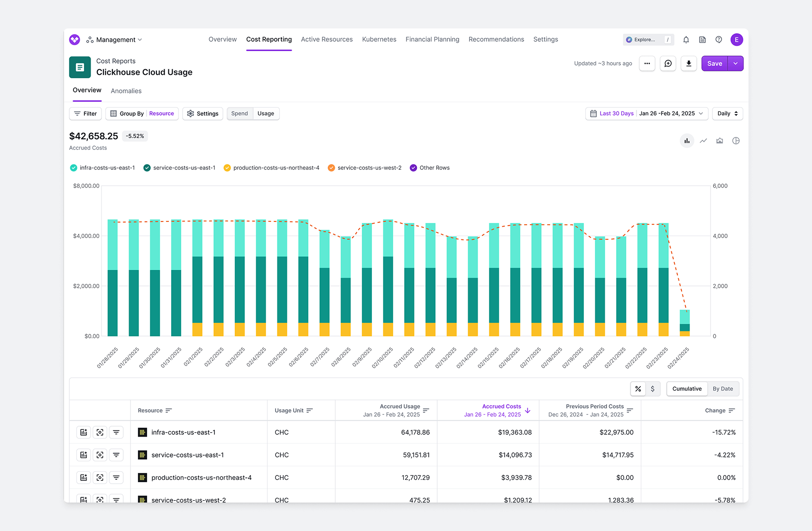This screenshot has width=812, height=531.
Task: Switch to the Anomalies tab
Action: (126, 91)
